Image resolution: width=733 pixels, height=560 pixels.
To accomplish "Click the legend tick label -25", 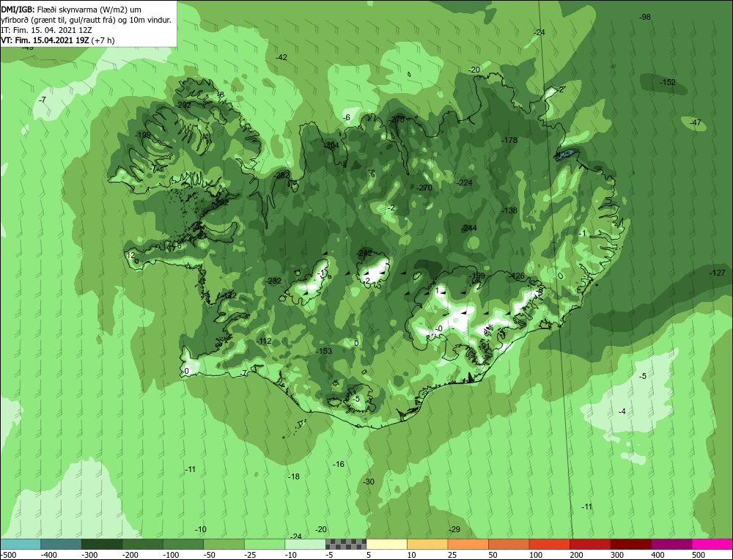I will coord(250,555).
